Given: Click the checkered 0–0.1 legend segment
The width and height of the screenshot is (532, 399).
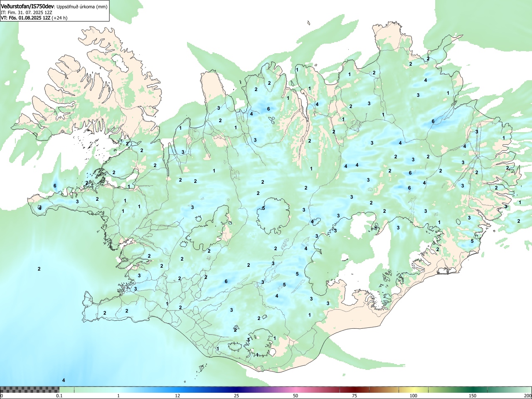Looking at the screenshot, I should (30, 389).
